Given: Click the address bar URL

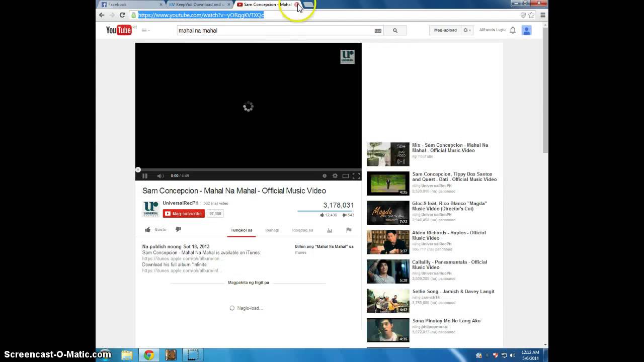Looking at the screenshot, I should [201, 15].
